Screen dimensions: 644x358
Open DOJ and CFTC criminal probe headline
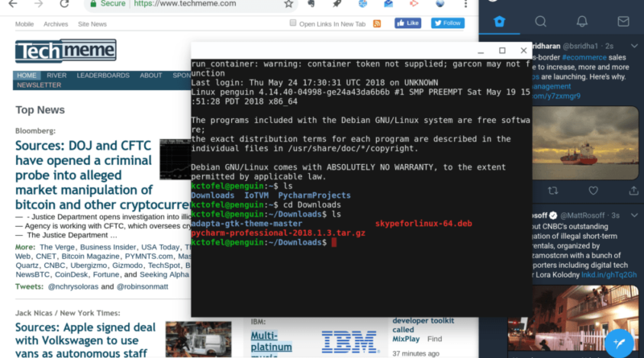tap(103, 175)
